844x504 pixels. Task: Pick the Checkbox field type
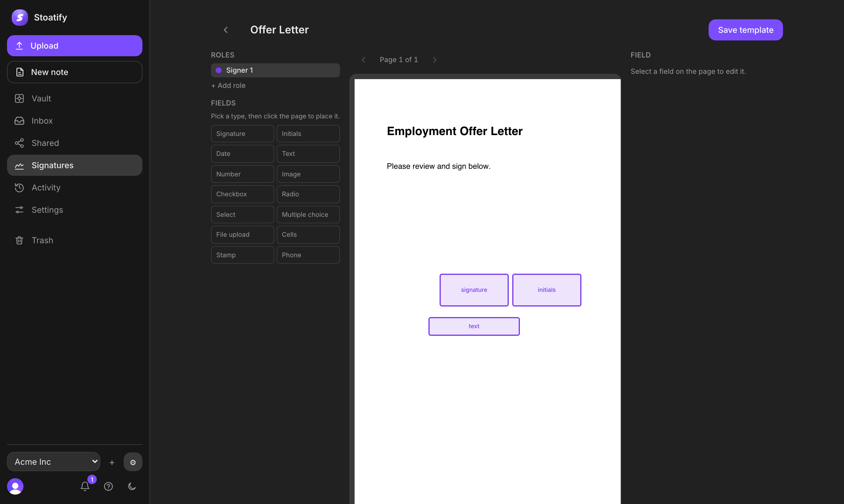coord(242,194)
